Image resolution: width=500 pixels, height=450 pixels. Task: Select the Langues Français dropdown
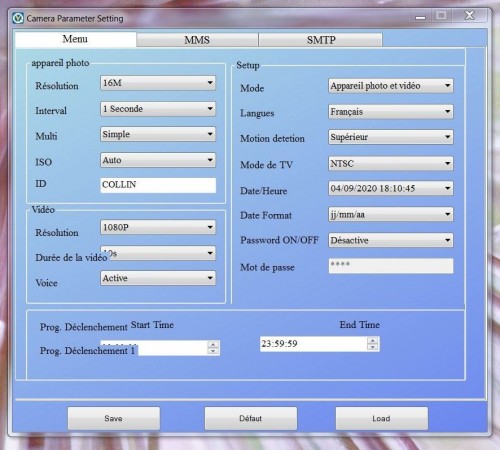tap(391, 112)
